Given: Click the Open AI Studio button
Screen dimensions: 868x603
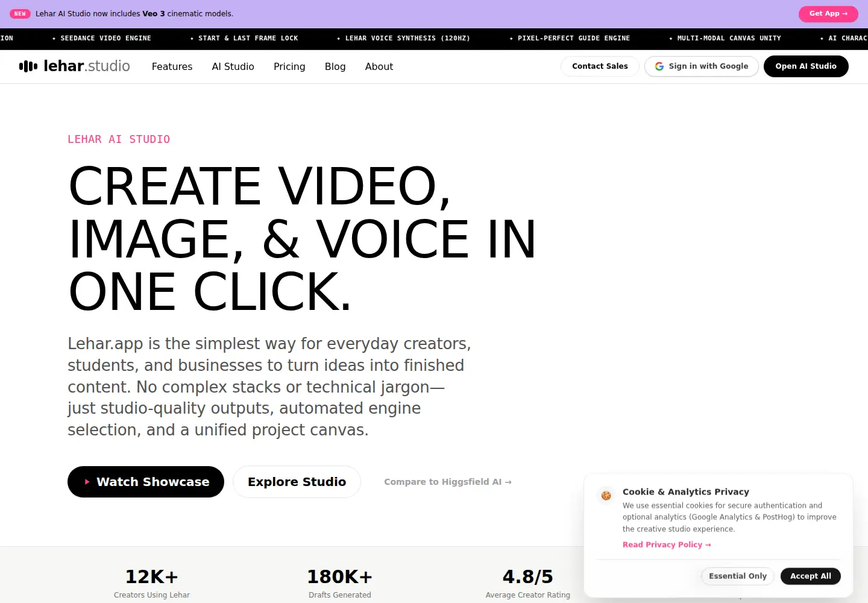Looking at the screenshot, I should click(x=806, y=66).
